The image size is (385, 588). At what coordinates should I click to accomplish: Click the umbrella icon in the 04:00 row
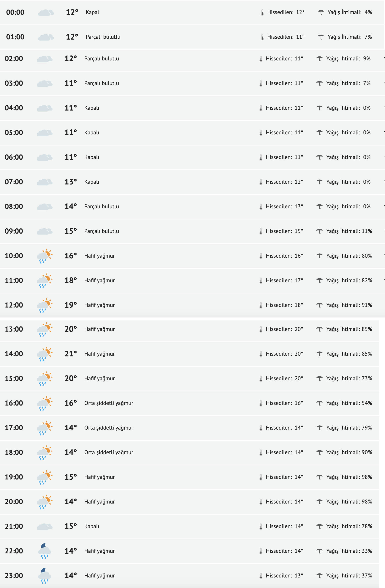[320, 108]
